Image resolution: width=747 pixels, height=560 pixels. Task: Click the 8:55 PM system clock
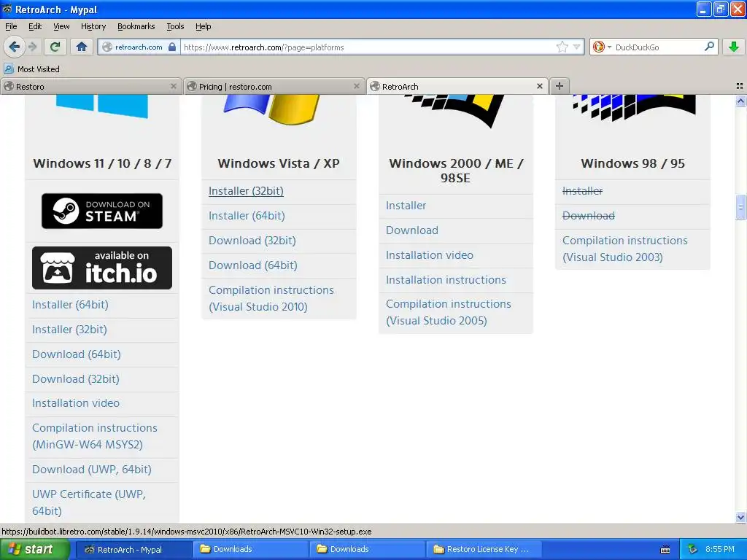(x=720, y=549)
